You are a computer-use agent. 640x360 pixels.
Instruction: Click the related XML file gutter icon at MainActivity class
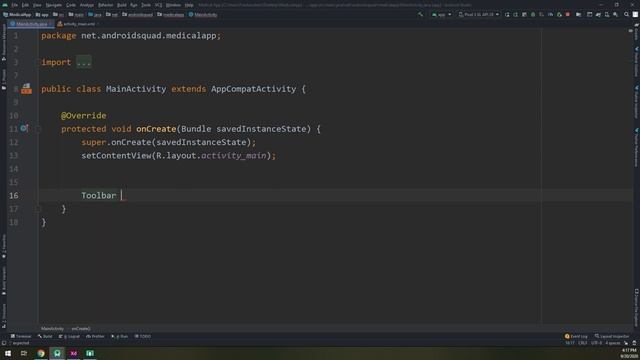pos(27,89)
